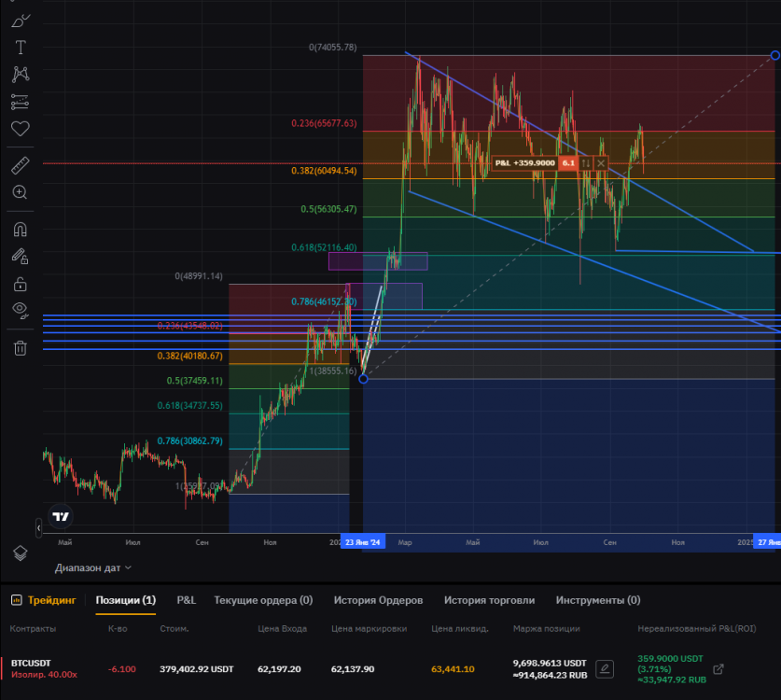Image resolution: width=781 pixels, height=700 pixels.
Task: Select the Text annotation tool
Action: (20, 48)
